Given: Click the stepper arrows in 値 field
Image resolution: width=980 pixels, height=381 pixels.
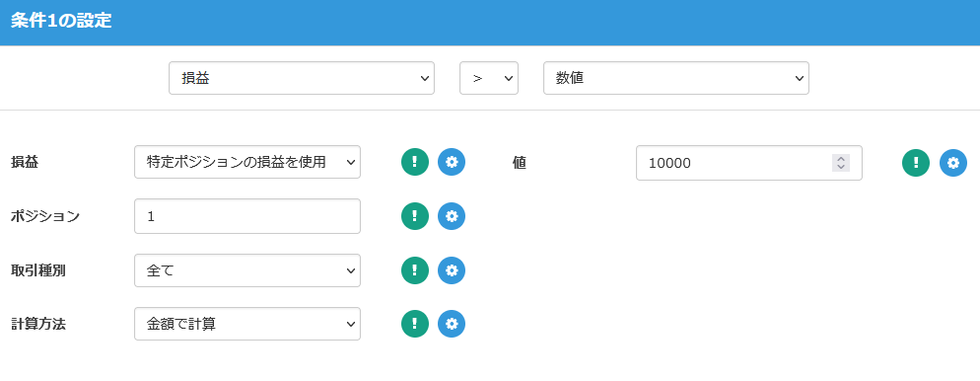Looking at the screenshot, I should click(x=841, y=163).
